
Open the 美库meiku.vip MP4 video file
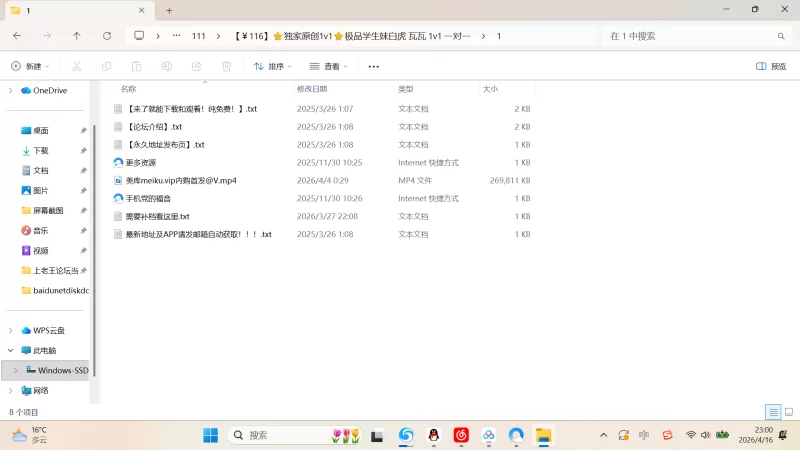click(x=180, y=181)
